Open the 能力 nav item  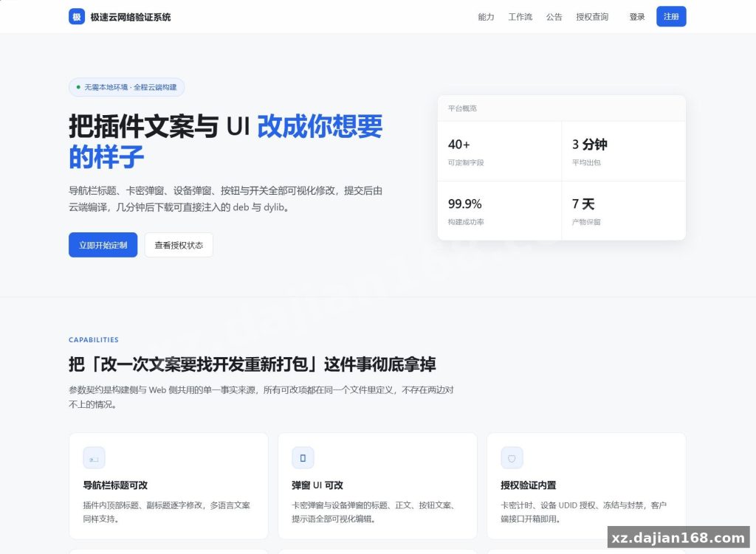click(486, 17)
